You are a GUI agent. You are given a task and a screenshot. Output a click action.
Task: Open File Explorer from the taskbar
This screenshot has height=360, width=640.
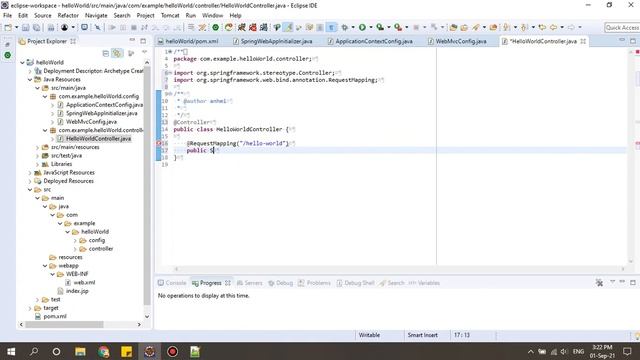80,351
